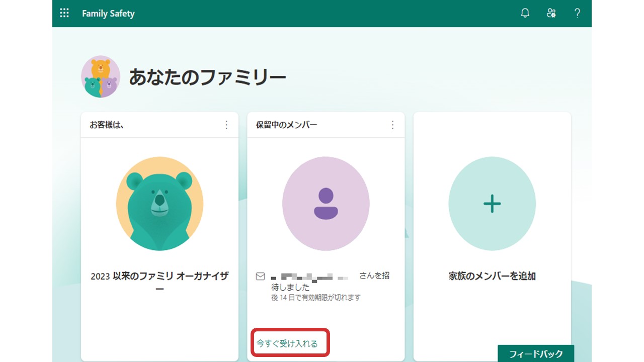The height and width of the screenshot is (362, 644).
Task: Open the notifications bell
Action: [x=524, y=13]
